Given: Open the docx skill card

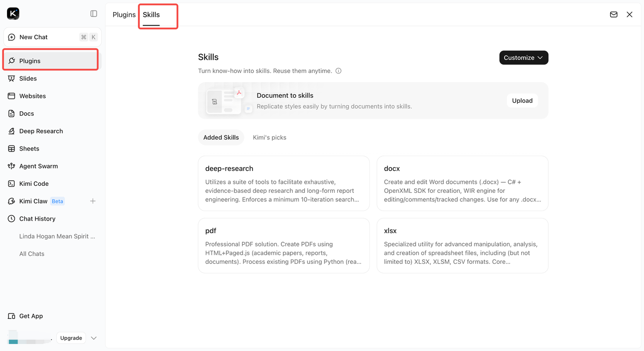Looking at the screenshot, I should (x=462, y=183).
